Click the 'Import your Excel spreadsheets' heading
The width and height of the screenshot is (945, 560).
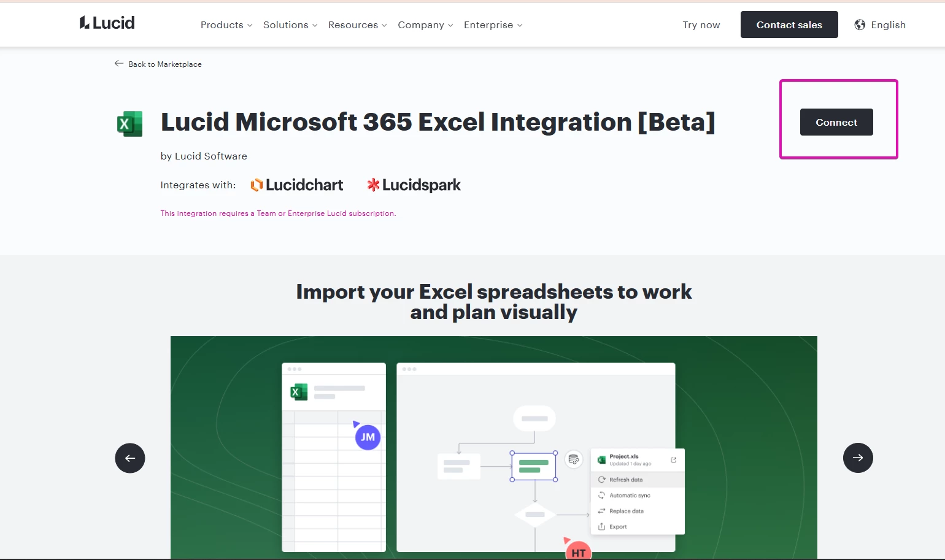click(x=494, y=302)
